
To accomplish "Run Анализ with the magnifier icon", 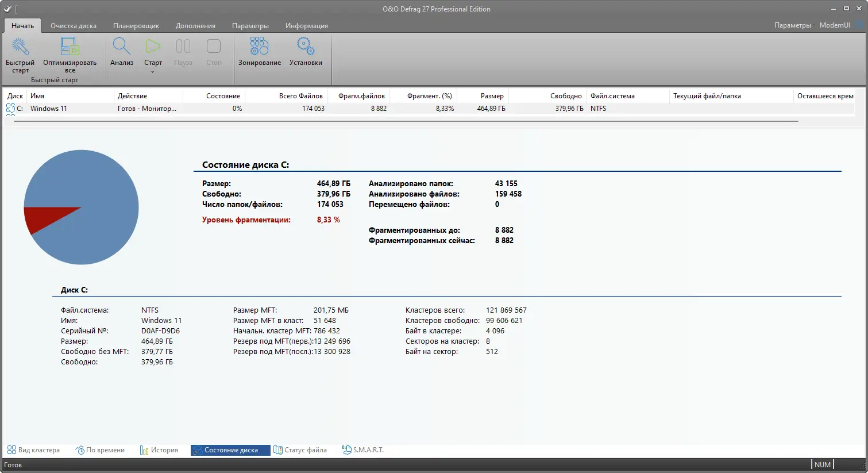I will [x=122, y=53].
